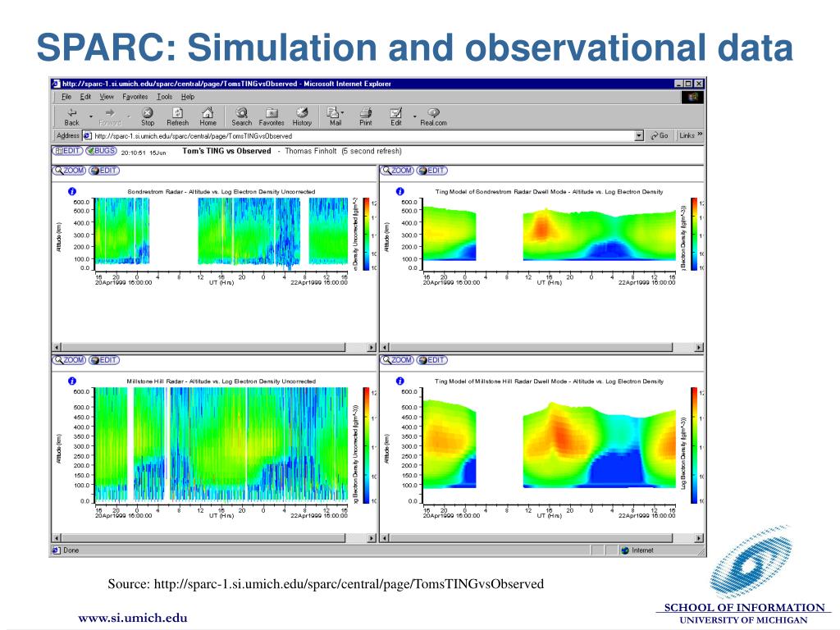Open the View menu
Viewport: 840px width, 630px height.
pyautogui.click(x=107, y=97)
